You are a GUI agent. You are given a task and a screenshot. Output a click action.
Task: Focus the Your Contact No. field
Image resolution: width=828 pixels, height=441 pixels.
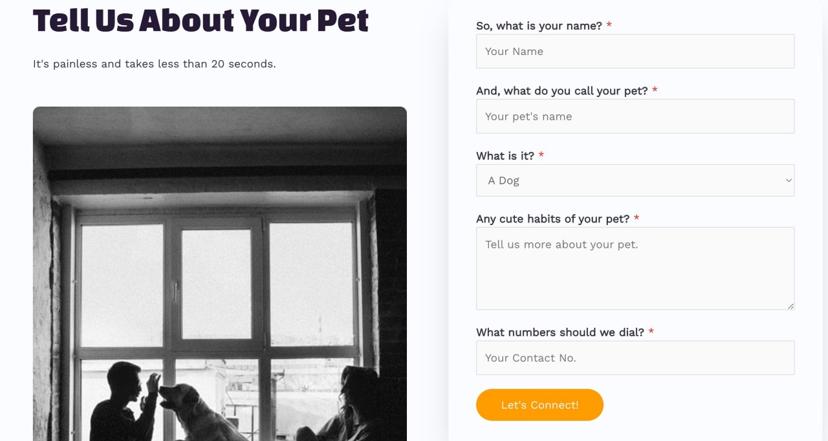[x=635, y=358]
